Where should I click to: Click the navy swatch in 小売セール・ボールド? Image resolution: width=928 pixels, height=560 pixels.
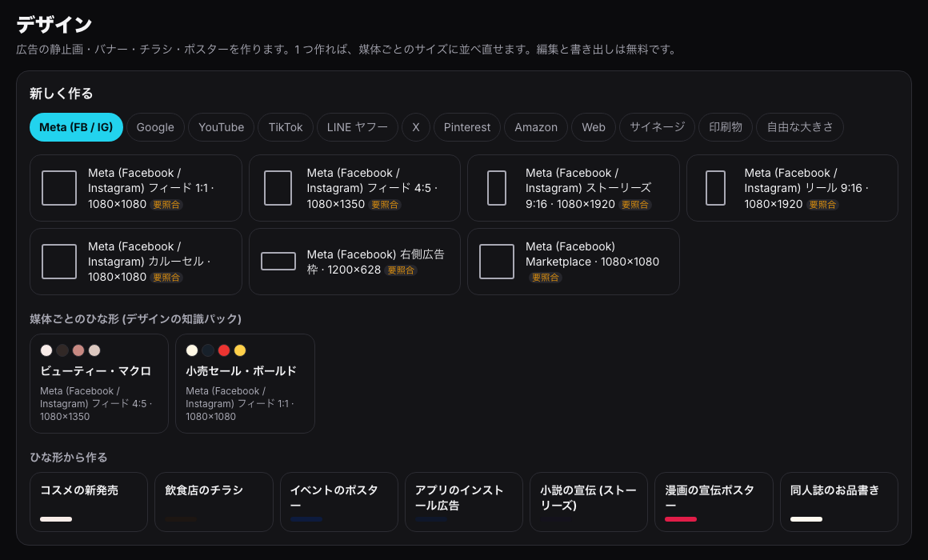pos(208,350)
